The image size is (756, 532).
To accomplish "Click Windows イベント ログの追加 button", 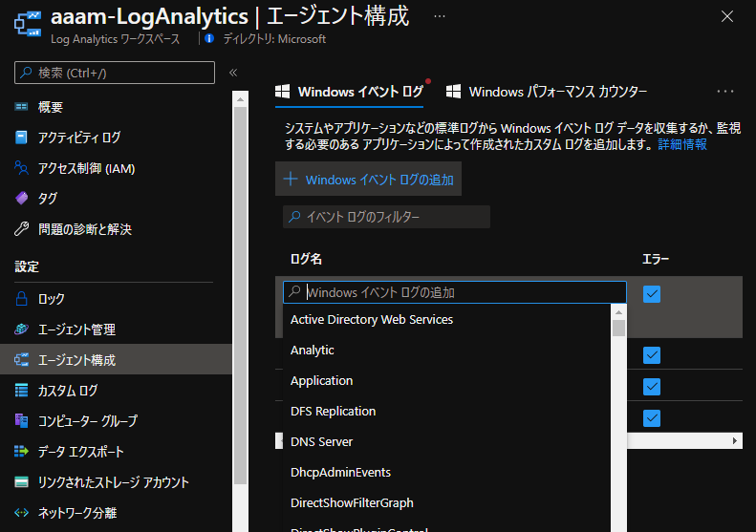I will (368, 179).
